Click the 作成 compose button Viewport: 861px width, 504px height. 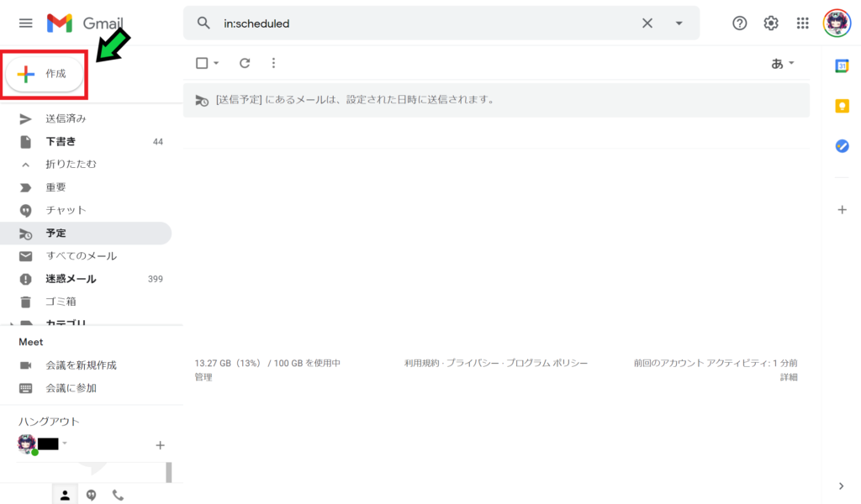click(45, 74)
